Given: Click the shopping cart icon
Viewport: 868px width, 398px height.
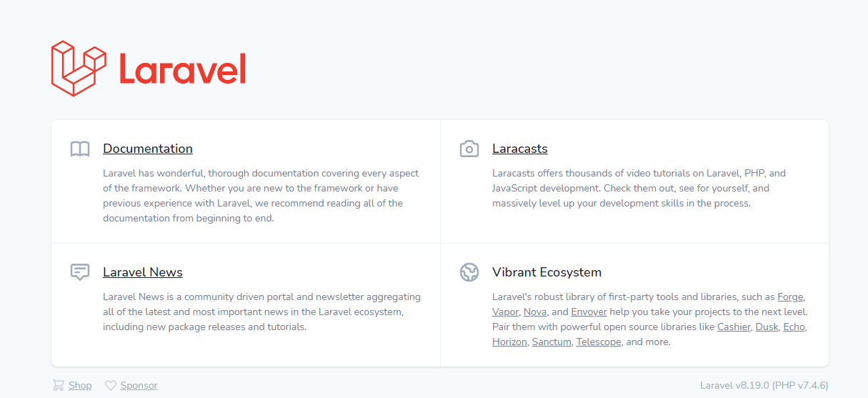Looking at the screenshot, I should coord(58,385).
